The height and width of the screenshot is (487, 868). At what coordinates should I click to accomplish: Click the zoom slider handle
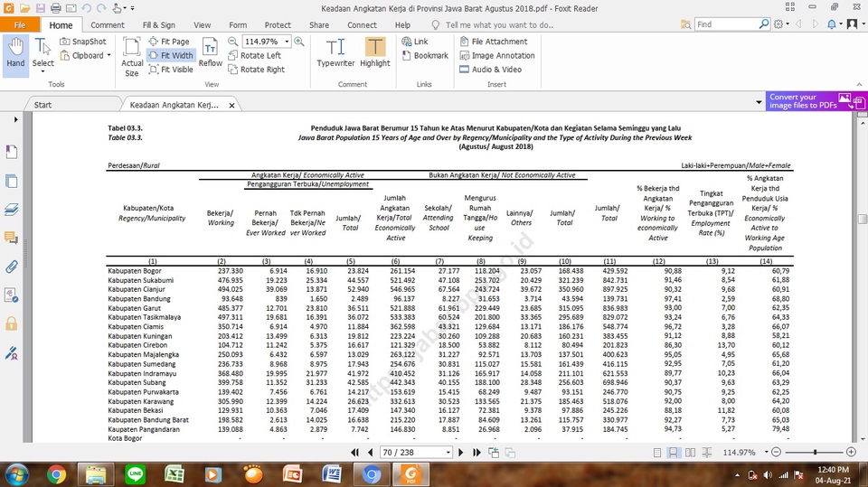tap(815, 452)
